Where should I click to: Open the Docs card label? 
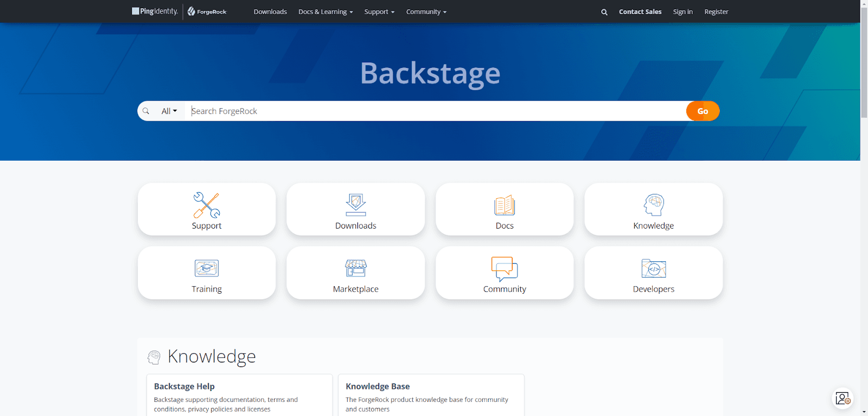click(505, 226)
